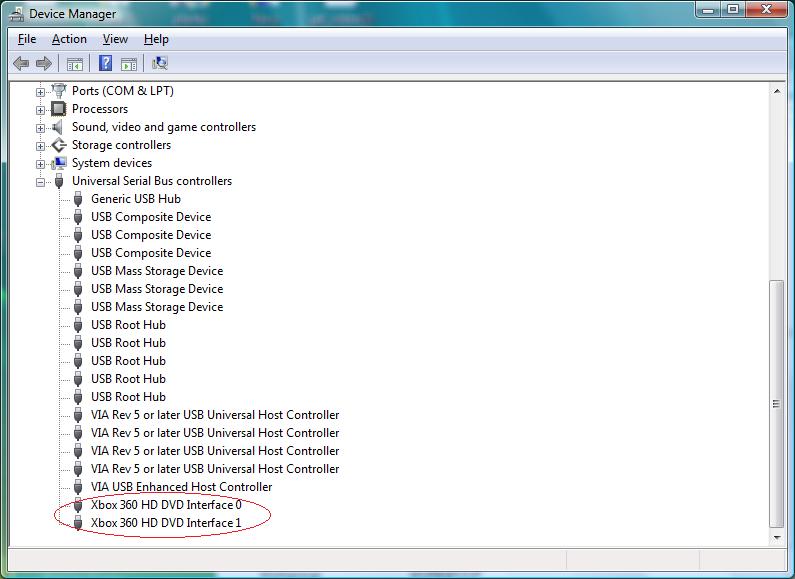Click Scan for hardware changes icon
This screenshot has height=579, width=795.
pos(160,63)
